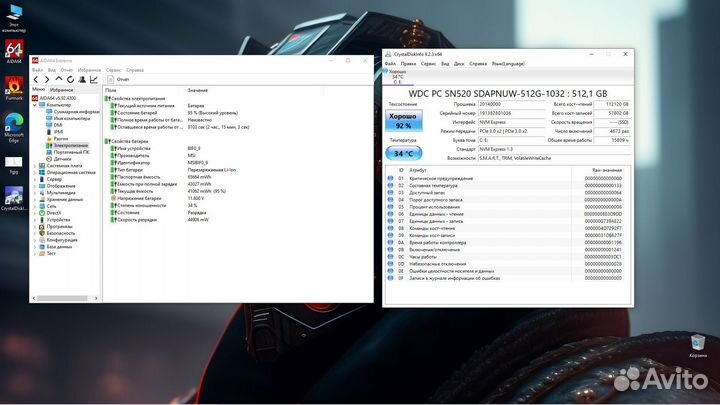Open the Справка menu in AIDA64
This screenshot has width=720, height=405.
[x=135, y=70]
